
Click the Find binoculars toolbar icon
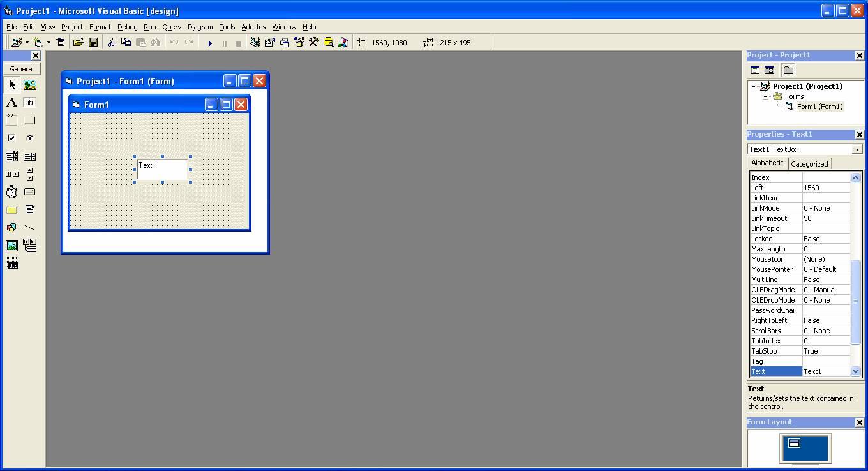click(155, 43)
